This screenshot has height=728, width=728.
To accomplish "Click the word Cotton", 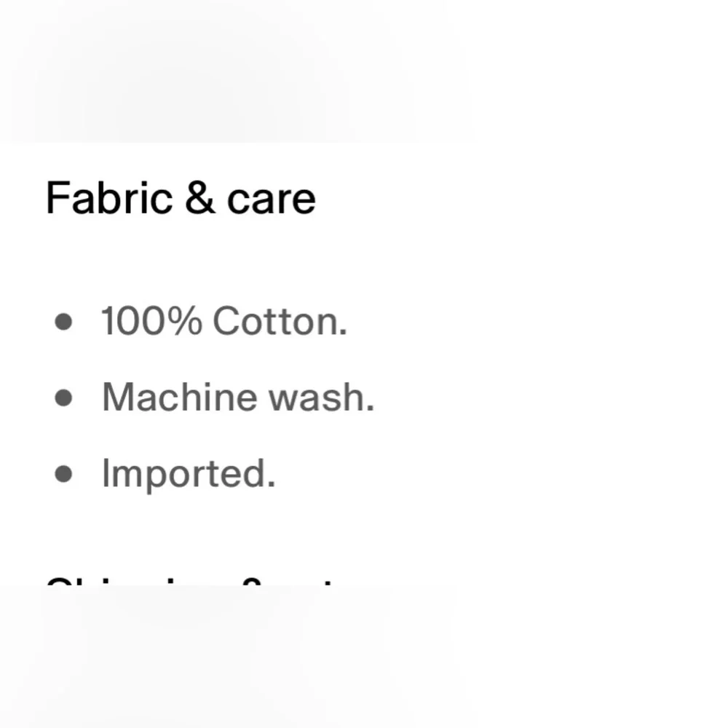I will [280, 321].
